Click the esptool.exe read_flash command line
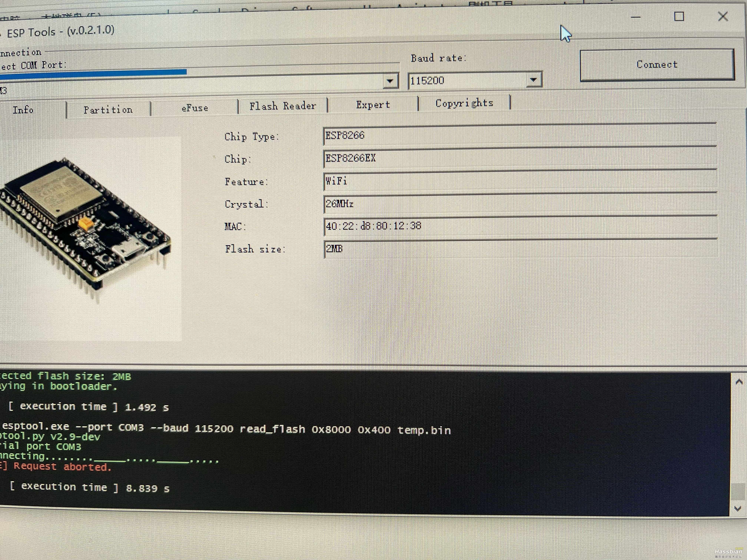 pyautogui.click(x=226, y=429)
